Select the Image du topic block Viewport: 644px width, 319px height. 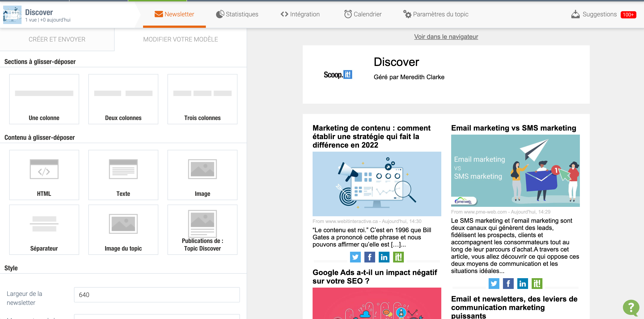123,230
